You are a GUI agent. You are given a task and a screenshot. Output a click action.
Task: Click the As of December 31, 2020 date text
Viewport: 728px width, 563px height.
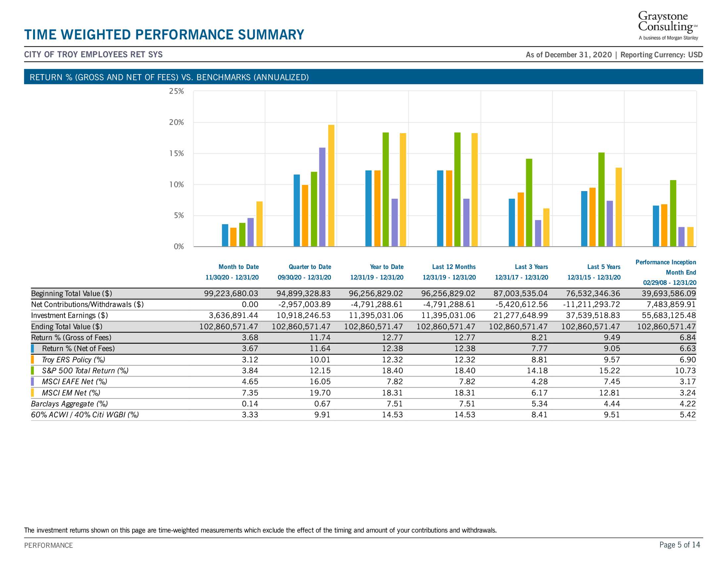click(569, 55)
